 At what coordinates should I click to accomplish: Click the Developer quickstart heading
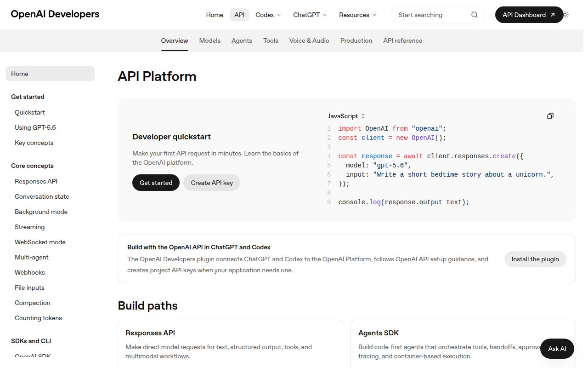[x=172, y=137]
